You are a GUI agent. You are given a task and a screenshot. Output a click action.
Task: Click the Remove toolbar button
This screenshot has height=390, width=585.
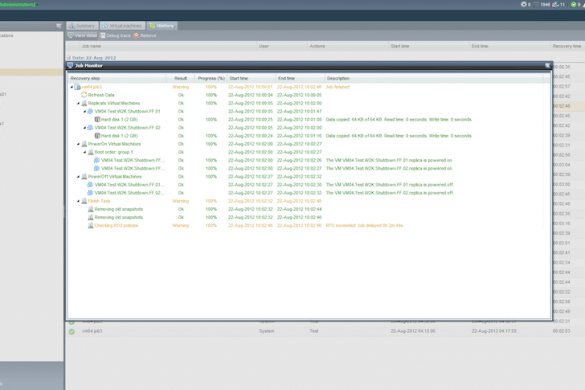click(x=145, y=35)
